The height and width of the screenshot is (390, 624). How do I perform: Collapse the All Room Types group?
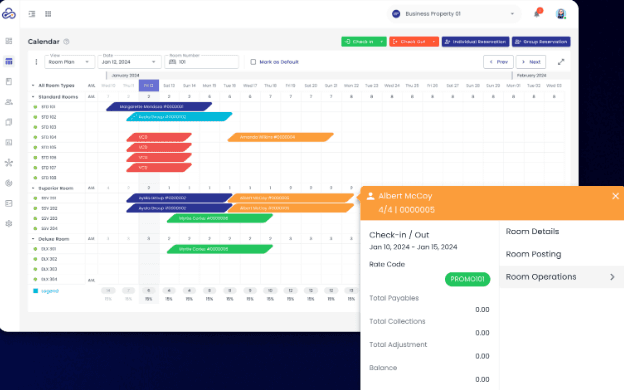33,86
